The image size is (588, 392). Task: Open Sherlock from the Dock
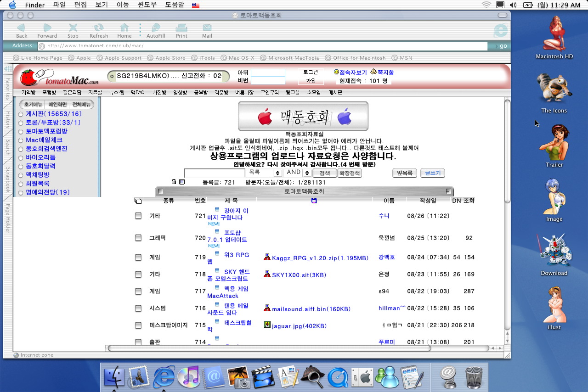[312, 376]
